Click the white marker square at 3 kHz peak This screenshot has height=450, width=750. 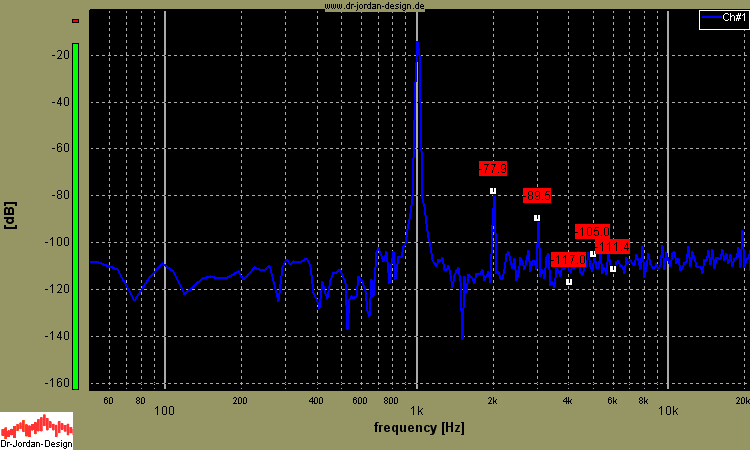click(537, 217)
